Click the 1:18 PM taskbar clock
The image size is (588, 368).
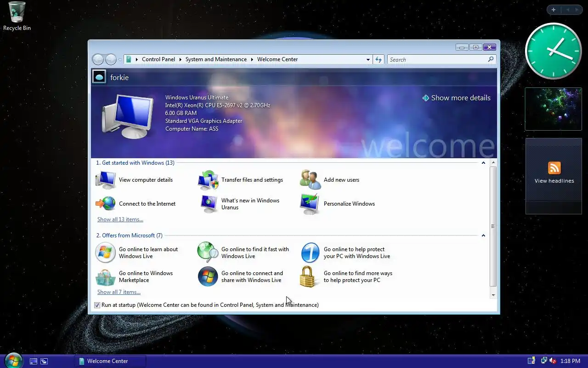click(570, 361)
